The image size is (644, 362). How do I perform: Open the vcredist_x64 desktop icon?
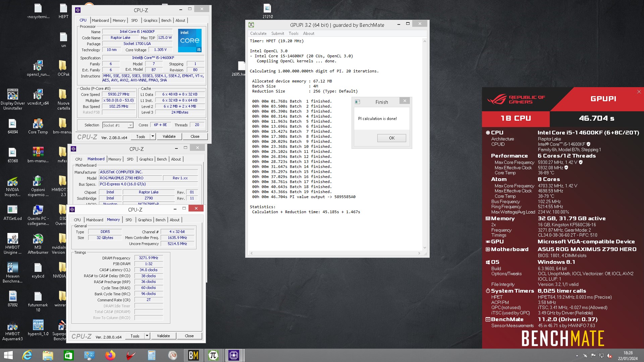coord(38,97)
